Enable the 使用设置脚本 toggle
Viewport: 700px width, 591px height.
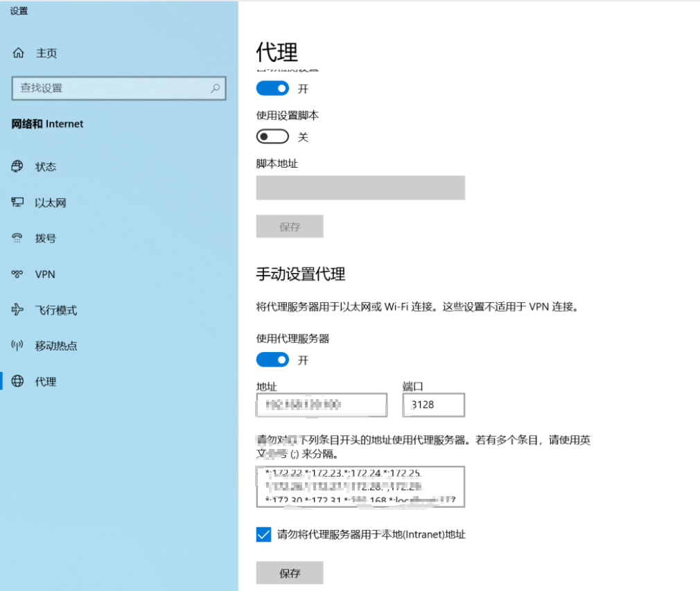pos(272,136)
